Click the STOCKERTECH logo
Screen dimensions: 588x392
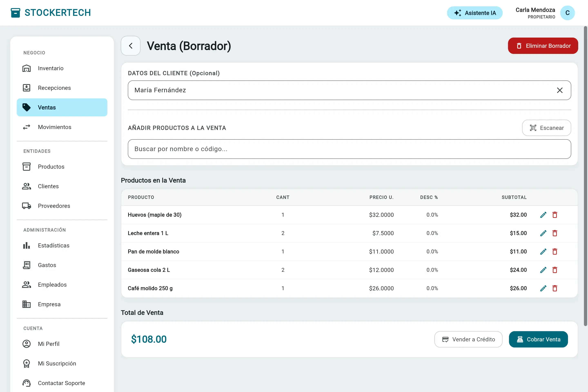click(x=51, y=12)
